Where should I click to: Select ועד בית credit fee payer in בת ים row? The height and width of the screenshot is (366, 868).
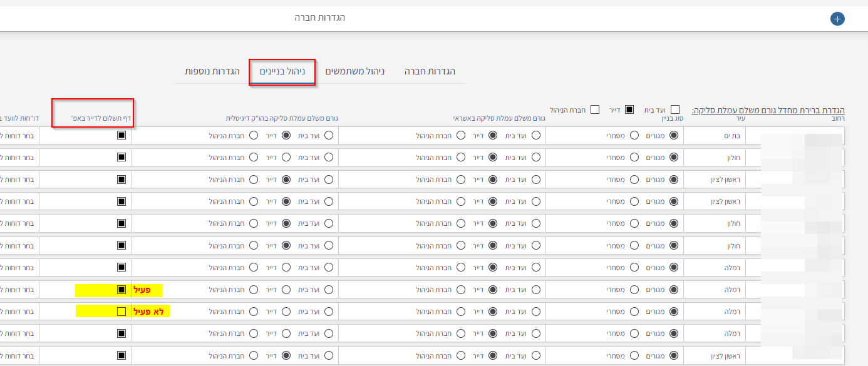pos(536,135)
